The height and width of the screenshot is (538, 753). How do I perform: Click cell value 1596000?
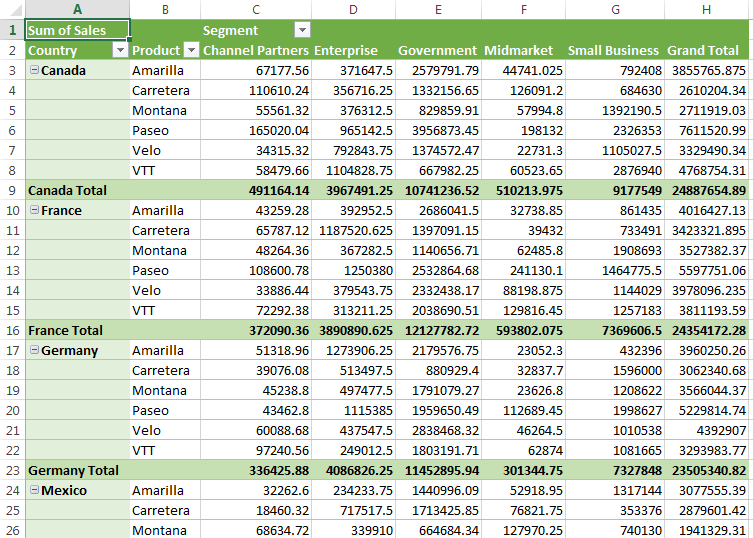click(615, 370)
